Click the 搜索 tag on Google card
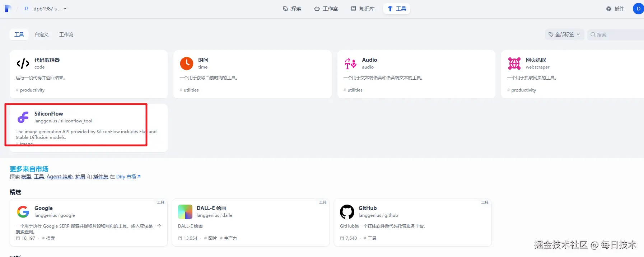This screenshot has height=257, width=644. 48,238
